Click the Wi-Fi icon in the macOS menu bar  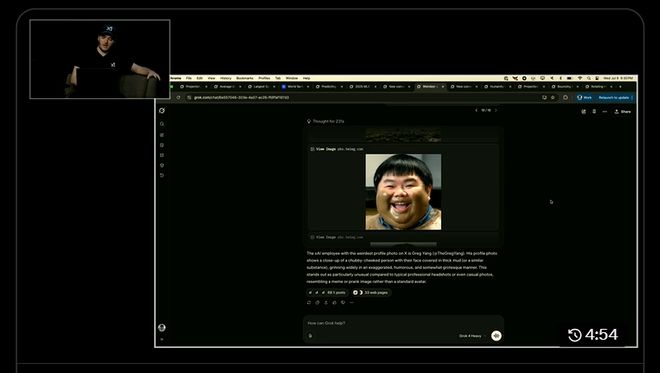[580, 78]
